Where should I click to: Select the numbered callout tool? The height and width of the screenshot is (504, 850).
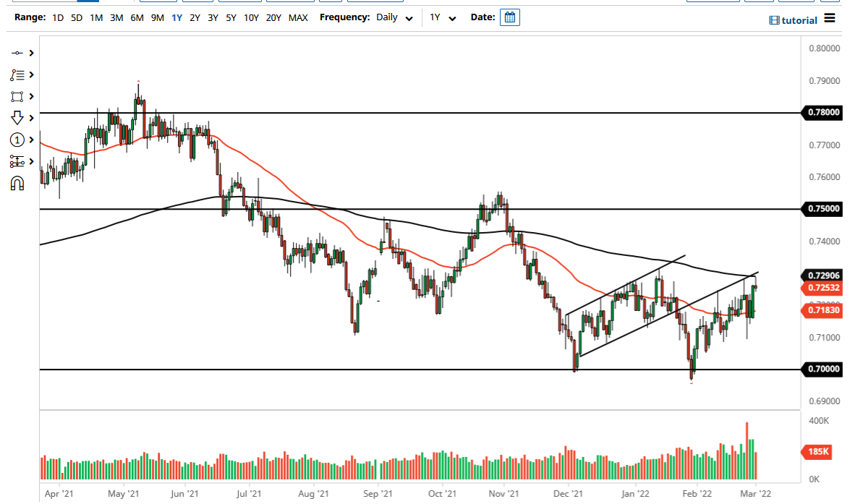coord(17,140)
